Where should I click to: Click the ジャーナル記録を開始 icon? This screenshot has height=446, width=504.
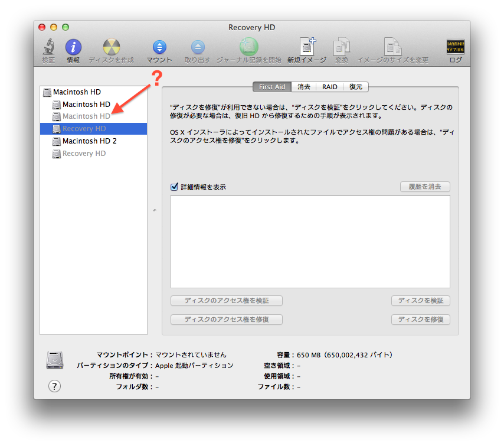tap(249, 47)
